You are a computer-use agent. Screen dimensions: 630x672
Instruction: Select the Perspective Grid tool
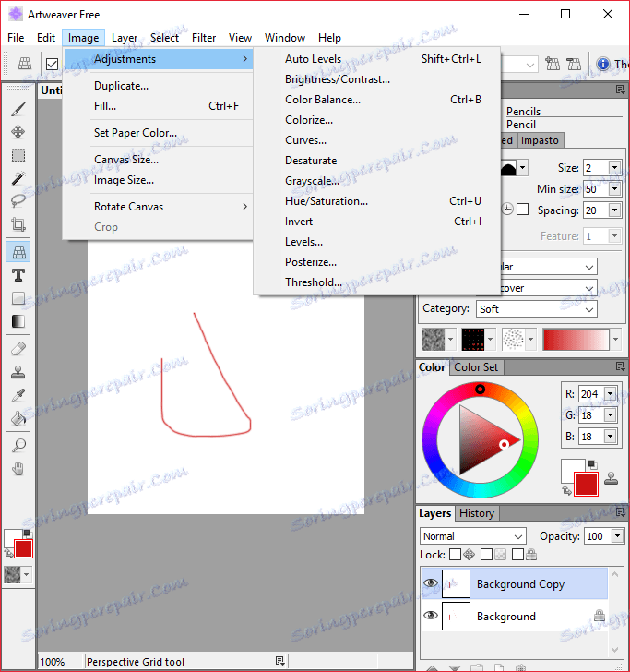click(x=18, y=252)
